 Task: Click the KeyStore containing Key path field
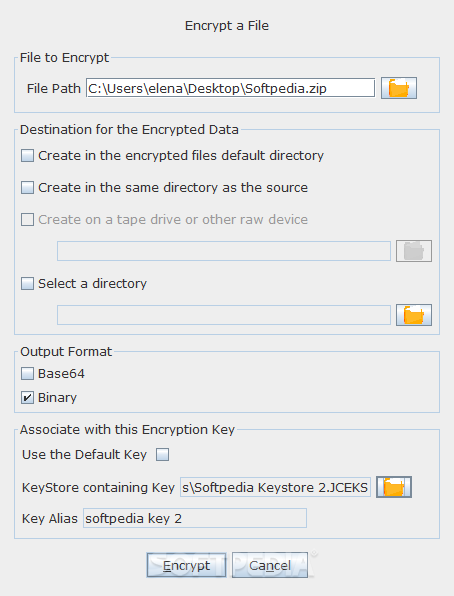pos(275,487)
